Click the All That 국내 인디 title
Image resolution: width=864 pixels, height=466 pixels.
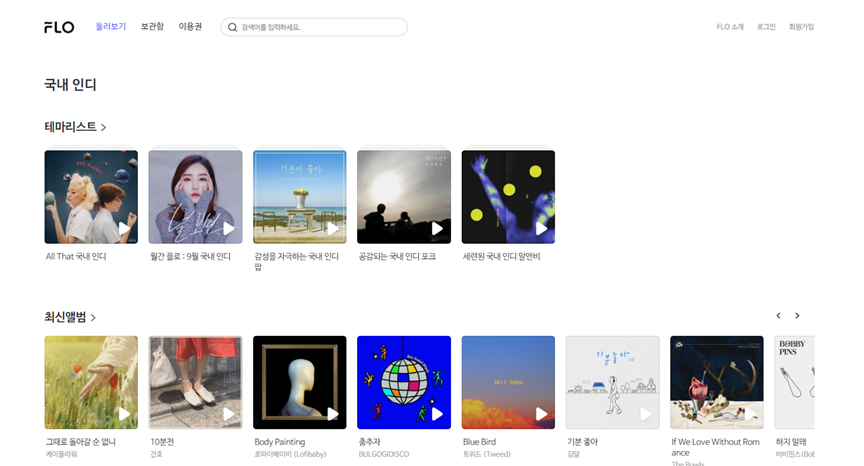click(76, 256)
